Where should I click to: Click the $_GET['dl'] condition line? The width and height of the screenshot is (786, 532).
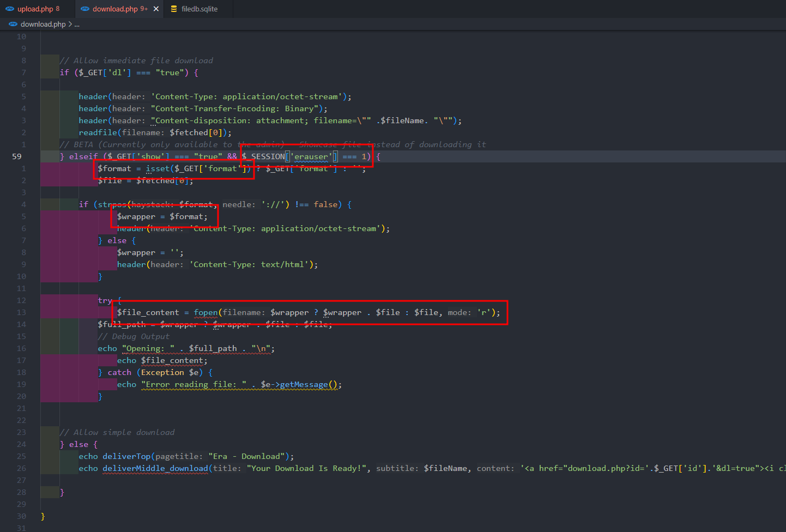(x=129, y=72)
